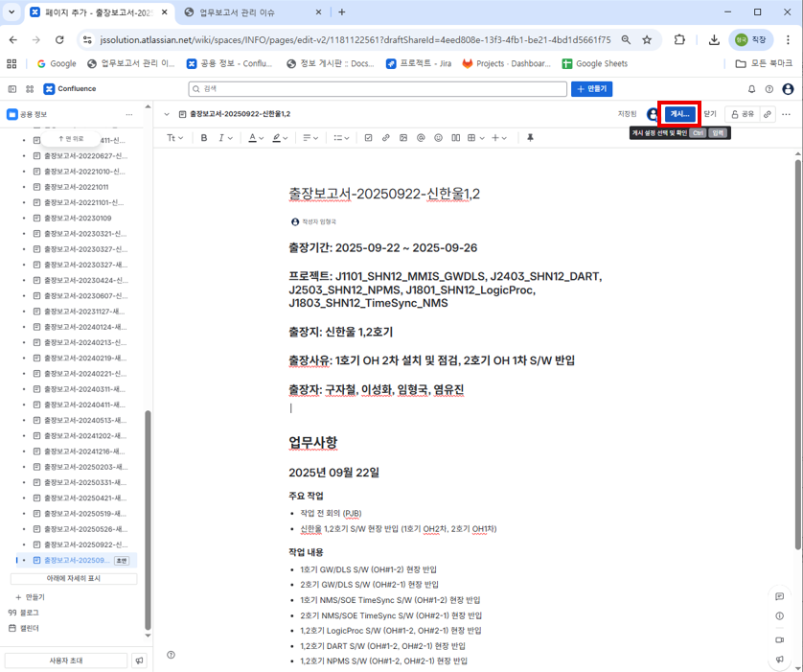Image resolution: width=803 pixels, height=672 pixels.
Task: Collapse the Confluence sidebar
Action: [11, 89]
